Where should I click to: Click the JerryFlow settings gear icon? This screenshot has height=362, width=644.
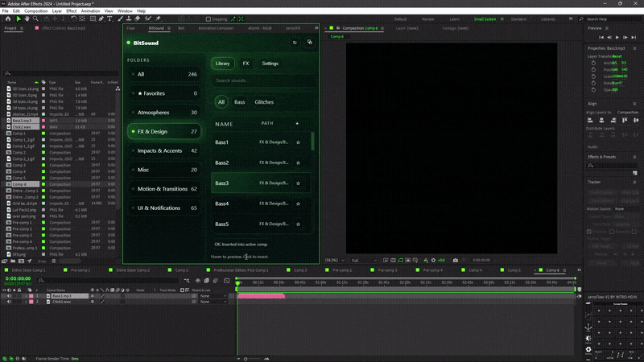pos(588,350)
